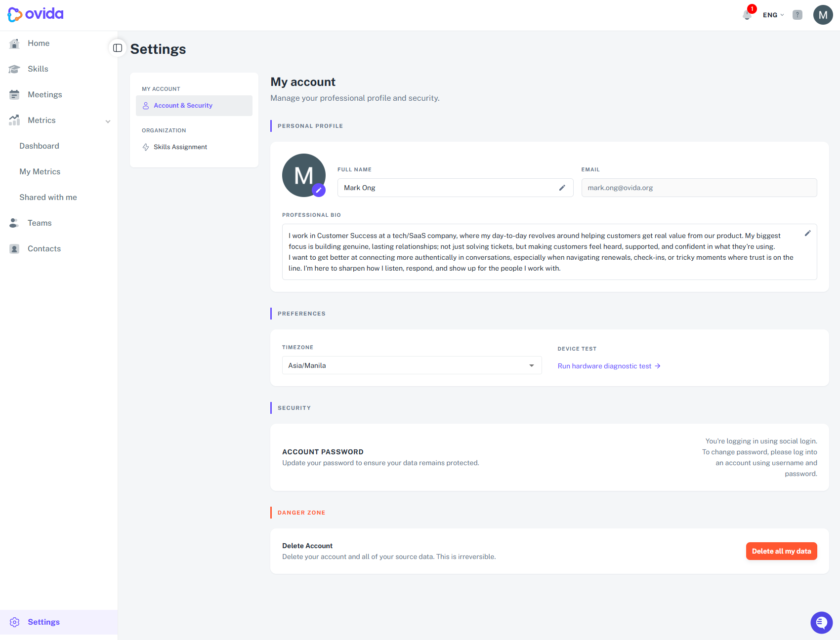Click the Settings gear icon
The image size is (840, 640).
coord(15,622)
